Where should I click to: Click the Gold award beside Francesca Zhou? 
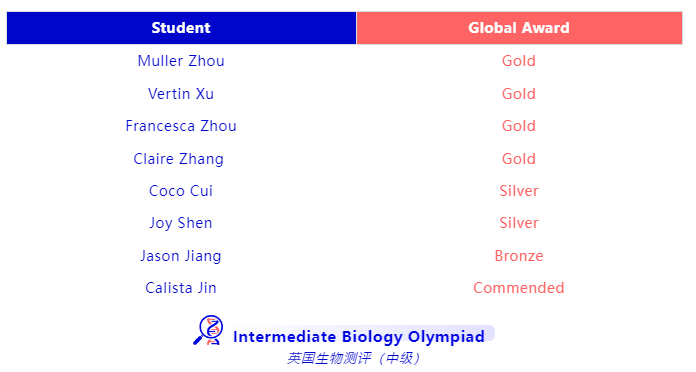pos(519,126)
